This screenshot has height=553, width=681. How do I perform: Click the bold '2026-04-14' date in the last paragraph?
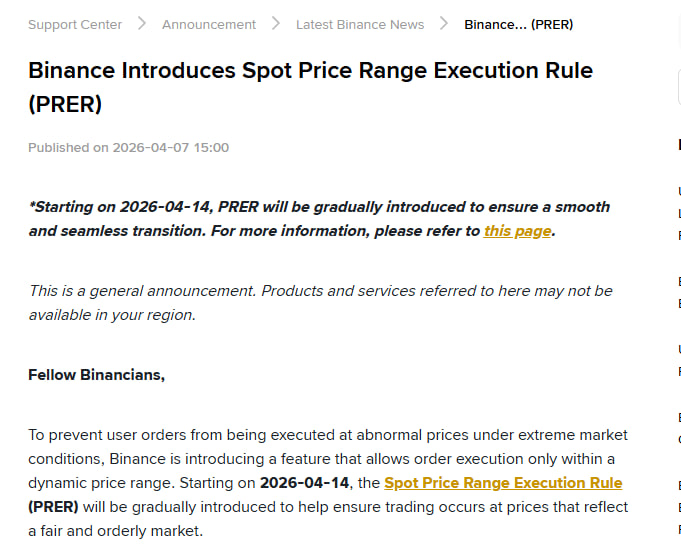tap(304, 483)
